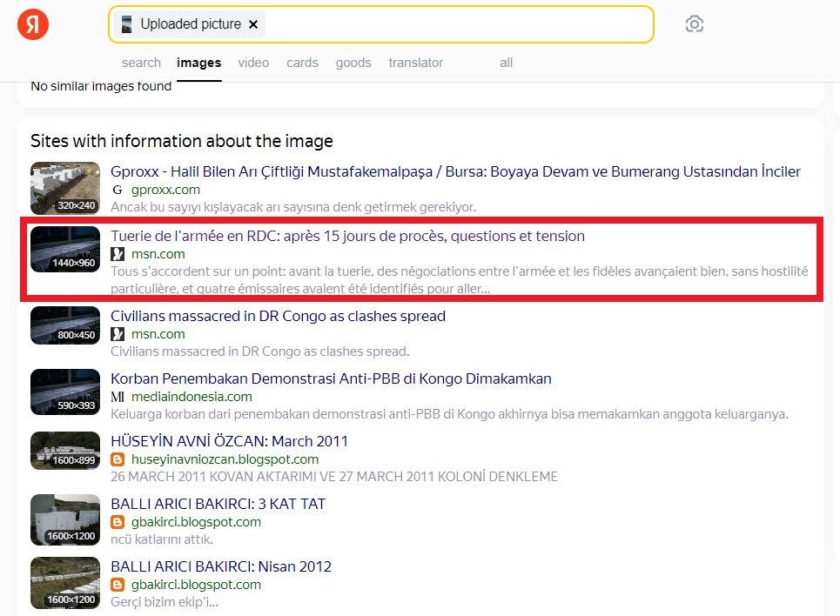Select the images tab
The image size is (840, 616).
point(198,63)
